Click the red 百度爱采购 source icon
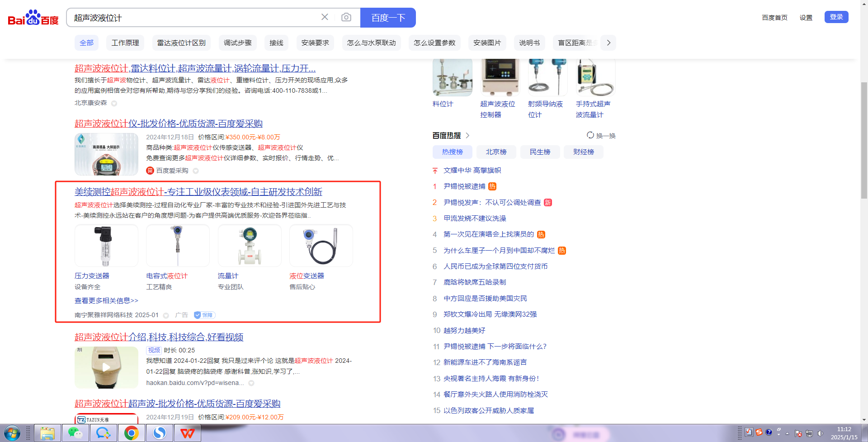This screenshot has height=442, width=868. point(150,171)
